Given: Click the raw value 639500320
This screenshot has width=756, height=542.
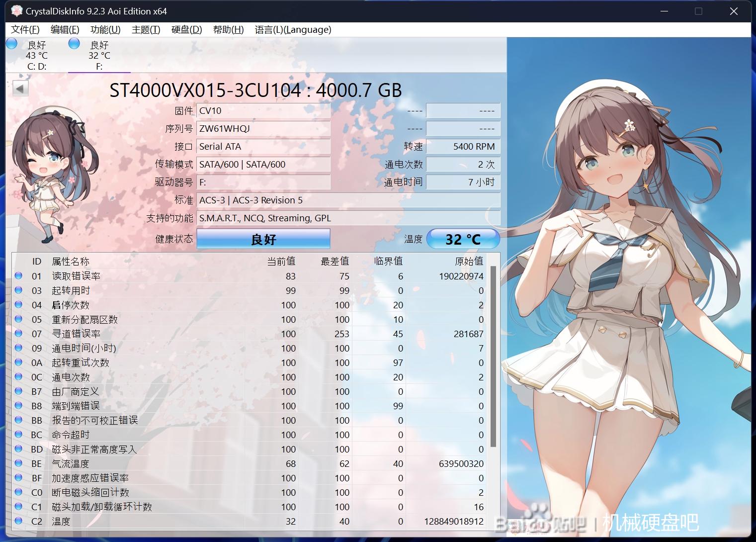Looking at the screenshot, I should (461, 463).
